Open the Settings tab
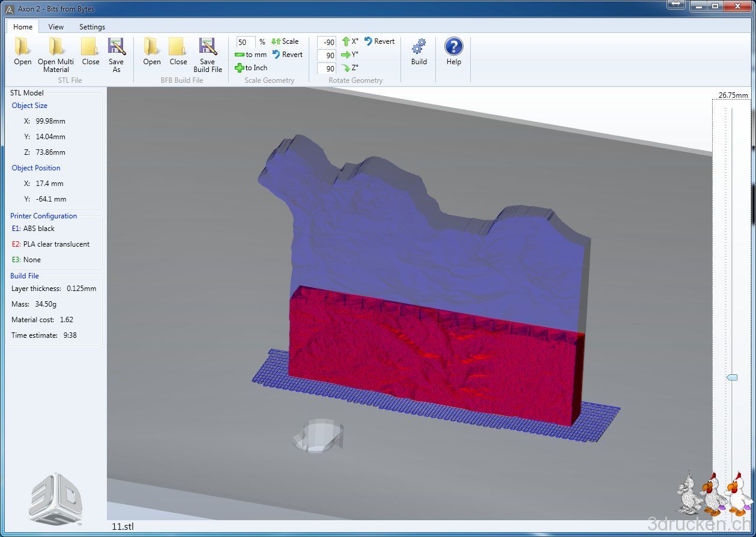 pos(92,26)
